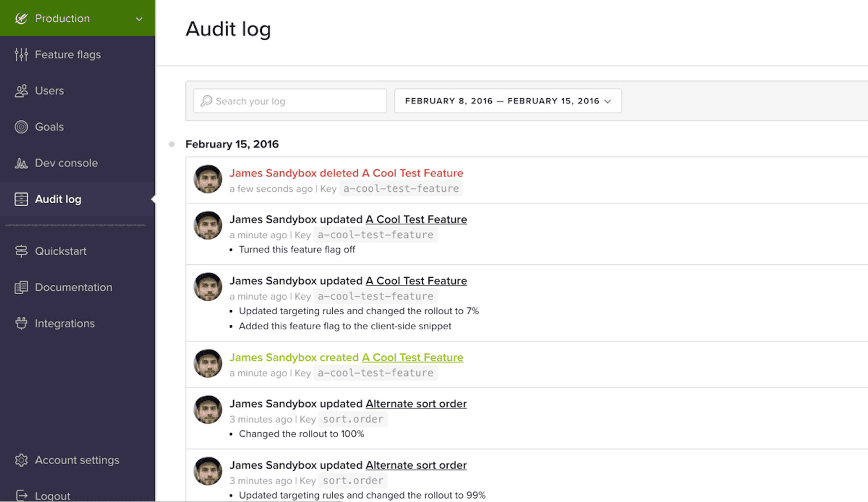Open the date range chevron arrow

608,101
